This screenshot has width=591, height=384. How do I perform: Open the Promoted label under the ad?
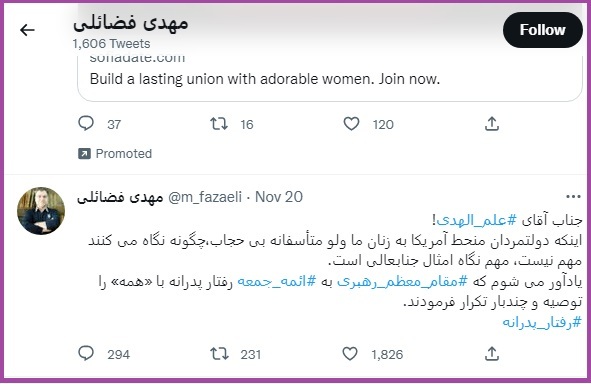click(x=115, y=154)
